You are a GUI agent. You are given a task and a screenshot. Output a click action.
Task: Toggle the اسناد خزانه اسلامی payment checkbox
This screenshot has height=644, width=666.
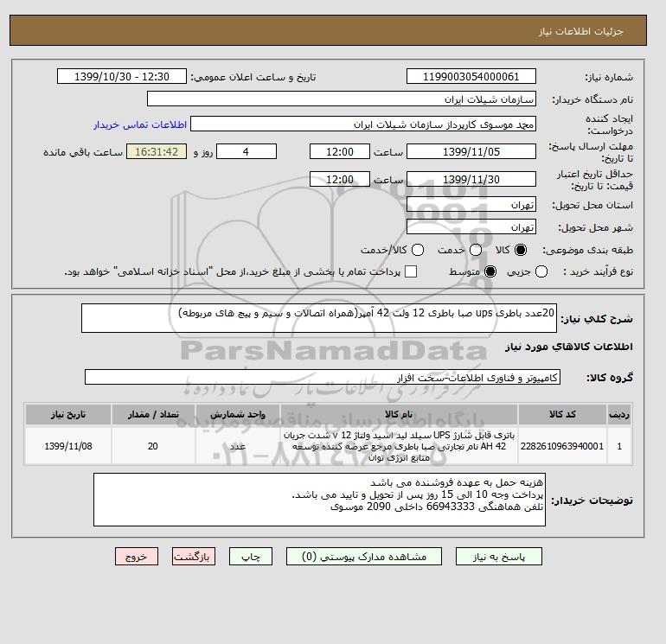[x=411, y=271]
